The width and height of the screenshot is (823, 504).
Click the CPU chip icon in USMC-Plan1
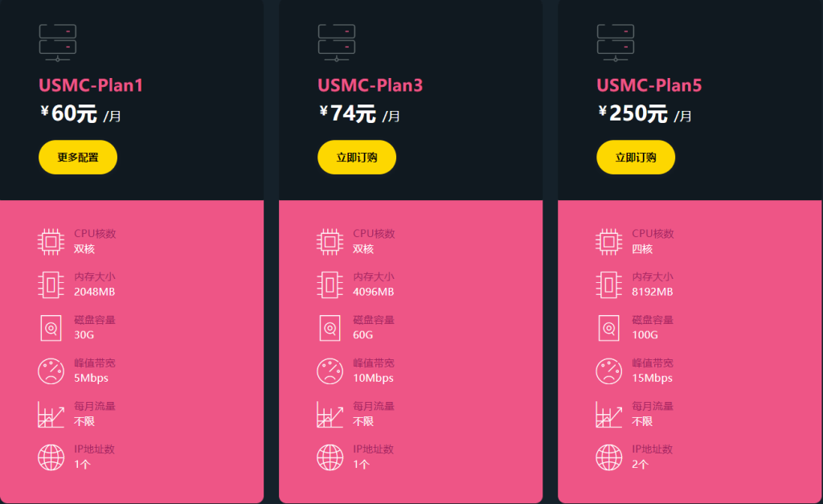[x=51, y=241]
